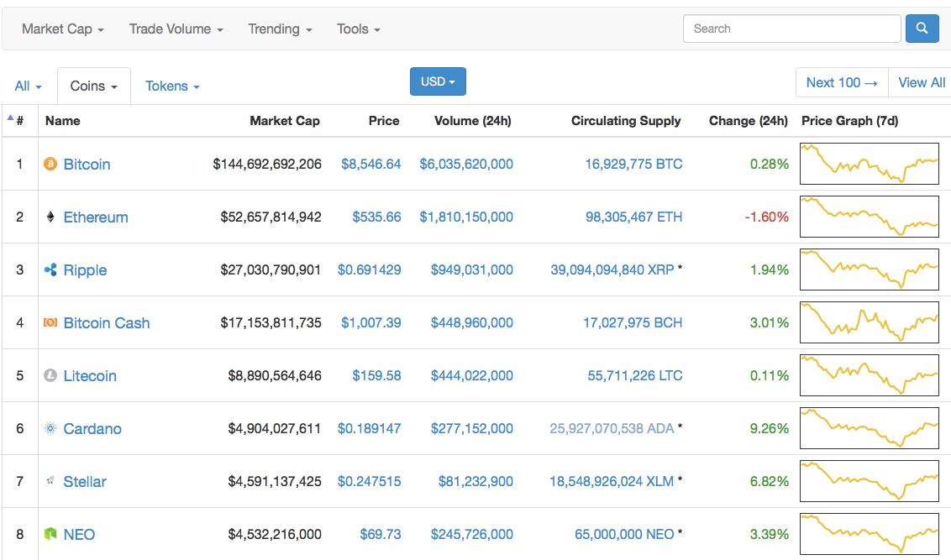
Task: Click the Ripple logo icon
Action: (x=50, y=270)
